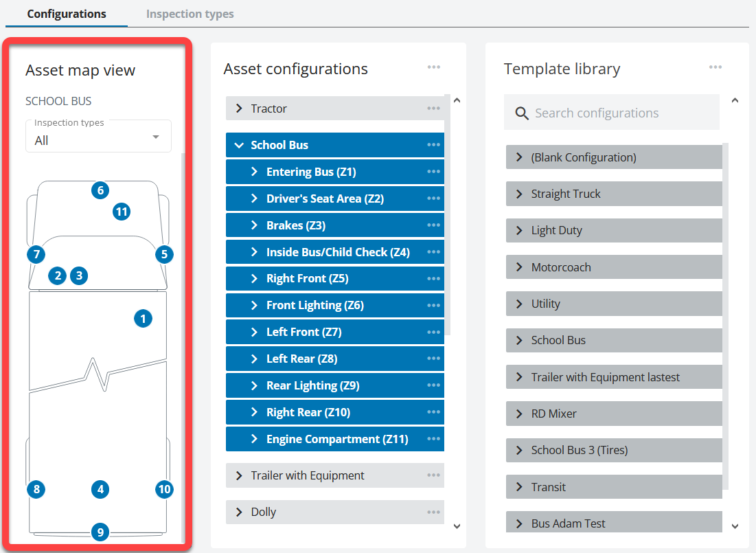Expand the School Bus template in library
This screenshot has height=553, width=756.
(x=519, y=340)
